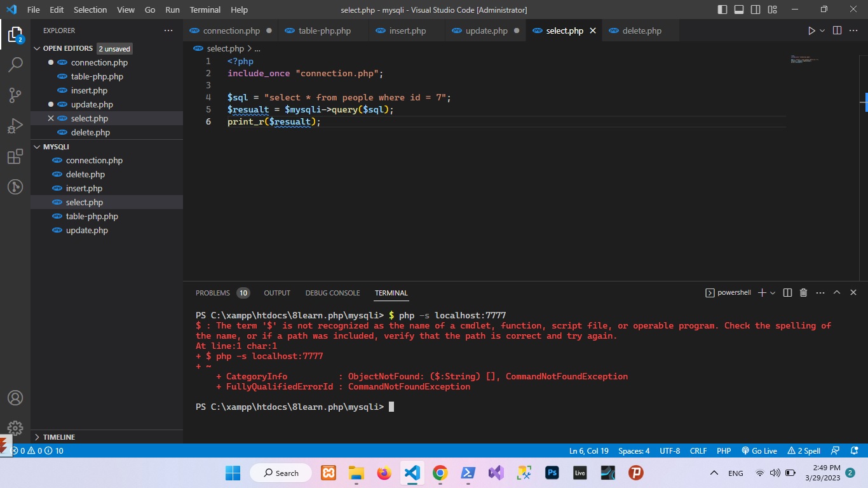
Task: Switch to the delete.php tab
Action: point(642,30)
